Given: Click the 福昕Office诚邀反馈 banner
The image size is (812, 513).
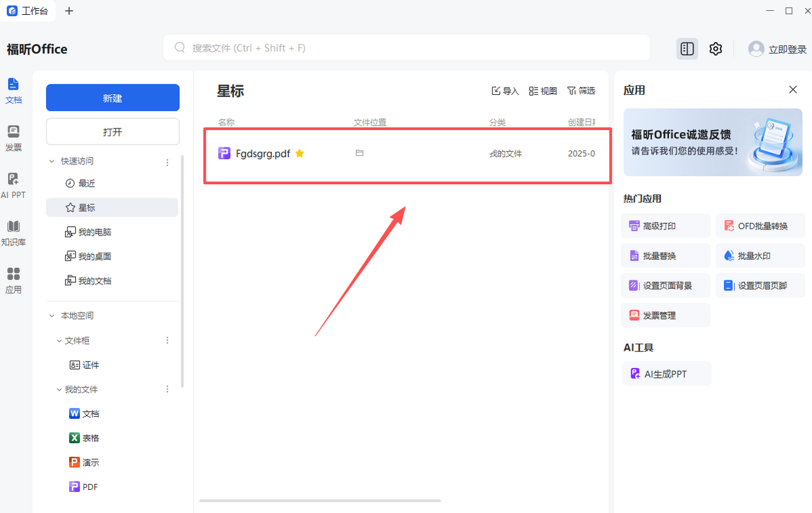Looking at the screenshot, I should 713,143.
